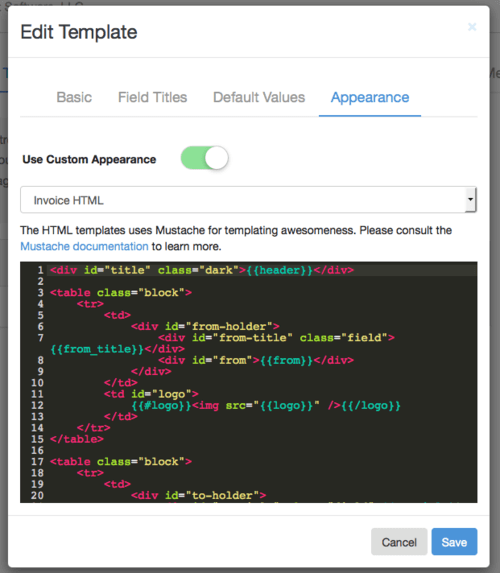
Task: Click code line 1 with title div
Action: tap(202, 270)
